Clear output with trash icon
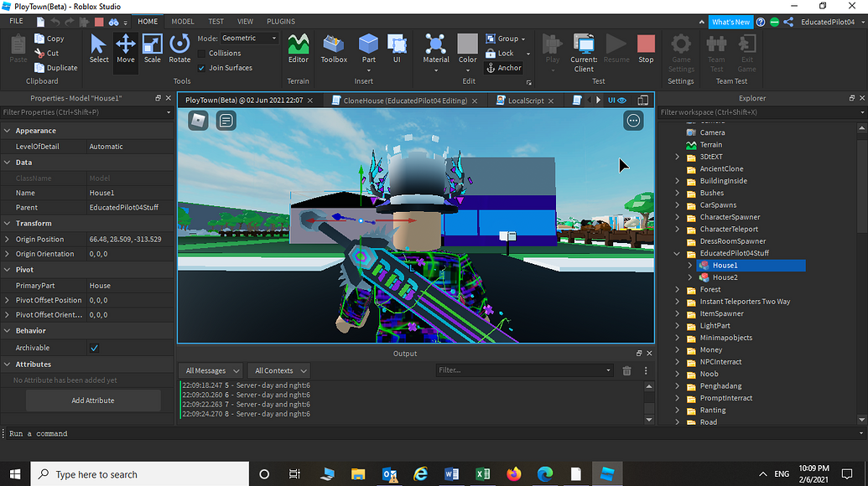The width and height of the screenshot is (868, 486). click(x=626, y=371)
